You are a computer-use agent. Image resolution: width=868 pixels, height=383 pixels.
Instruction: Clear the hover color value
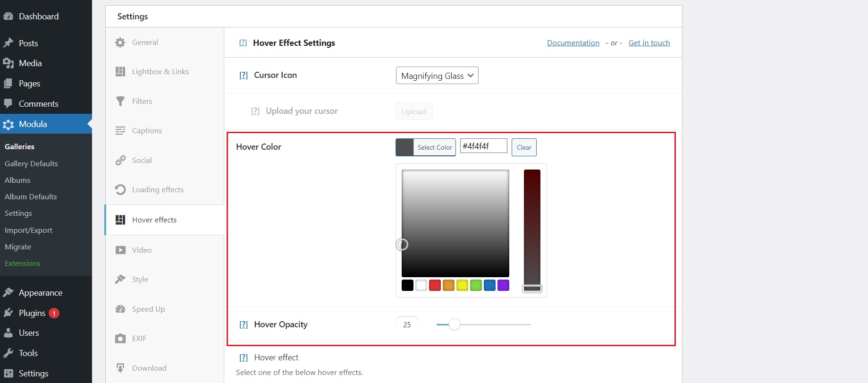[x=524, y=147]
